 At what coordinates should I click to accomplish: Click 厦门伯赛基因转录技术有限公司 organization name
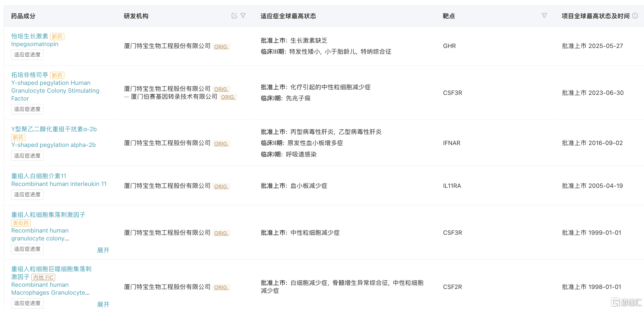click(174, 96)
